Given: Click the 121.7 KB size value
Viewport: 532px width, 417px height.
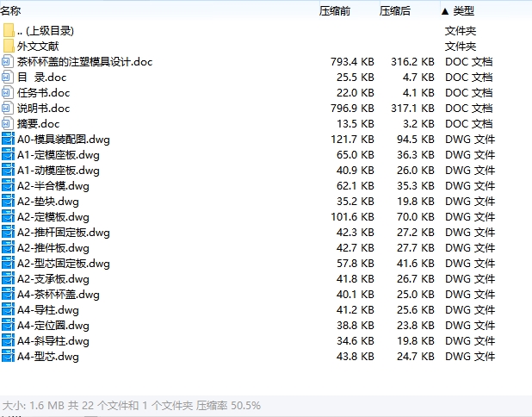Looking at the screenshot, I should click(352, 140).
